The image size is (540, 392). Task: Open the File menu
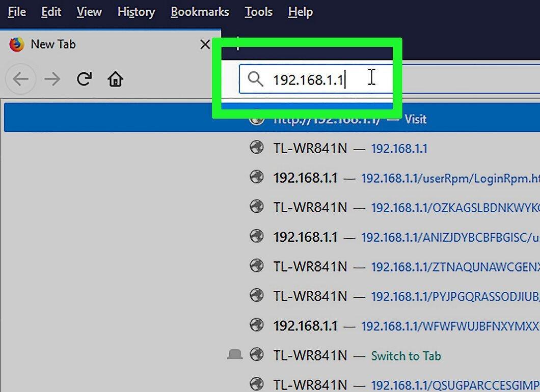coord(16,12)
